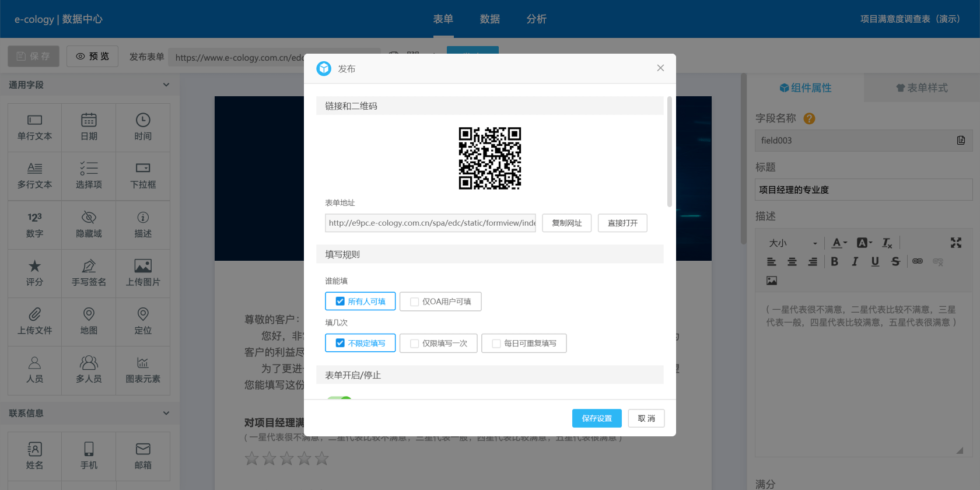Viewport: 980px width, 490px height.
Task: Click 取消 to cancel the dialog
Action: coord(646,418)
